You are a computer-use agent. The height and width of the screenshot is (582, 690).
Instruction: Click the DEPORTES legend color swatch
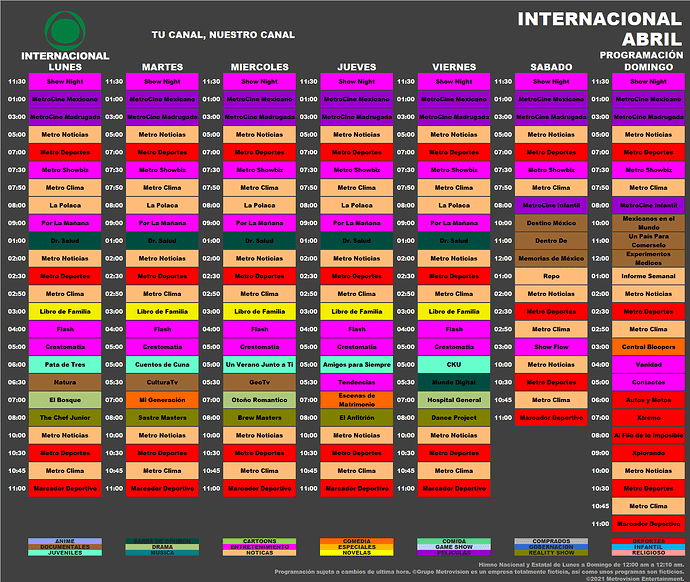coord(649,541)
